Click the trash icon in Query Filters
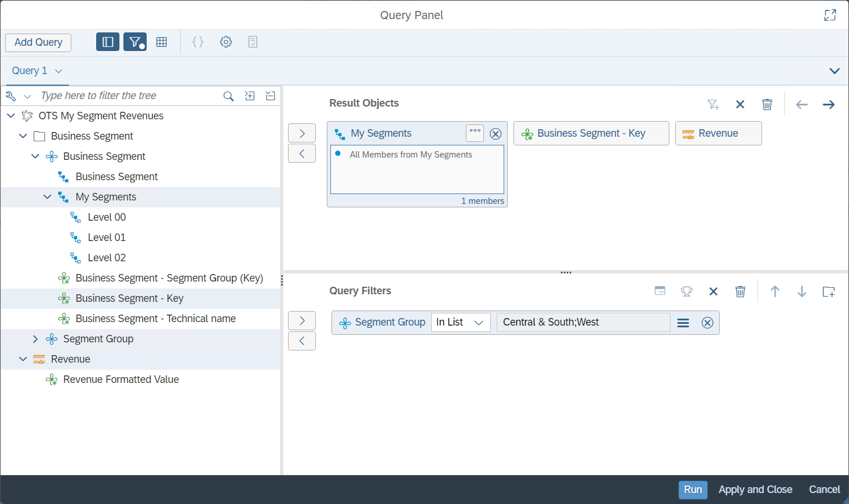This screenshot has height=504, width=849. click(740, 291)
